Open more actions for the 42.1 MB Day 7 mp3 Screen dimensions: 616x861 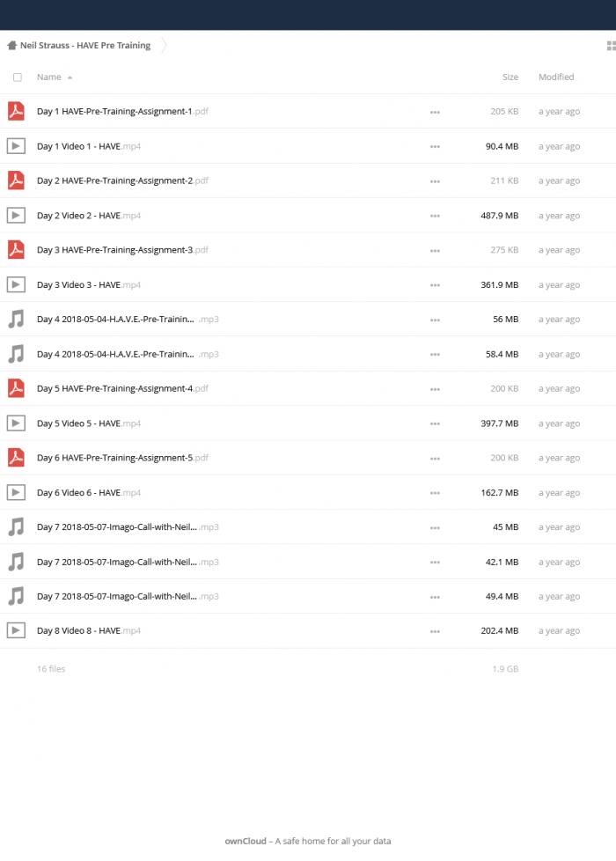click(x=435, y=563)
